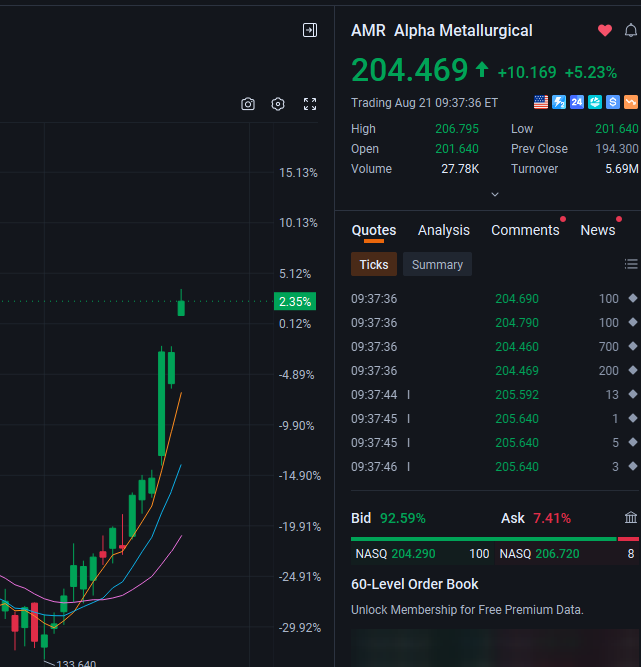Click the diamond icon on the 204.460 tick
The image size is (641, 667).
(x=633, y=346)
